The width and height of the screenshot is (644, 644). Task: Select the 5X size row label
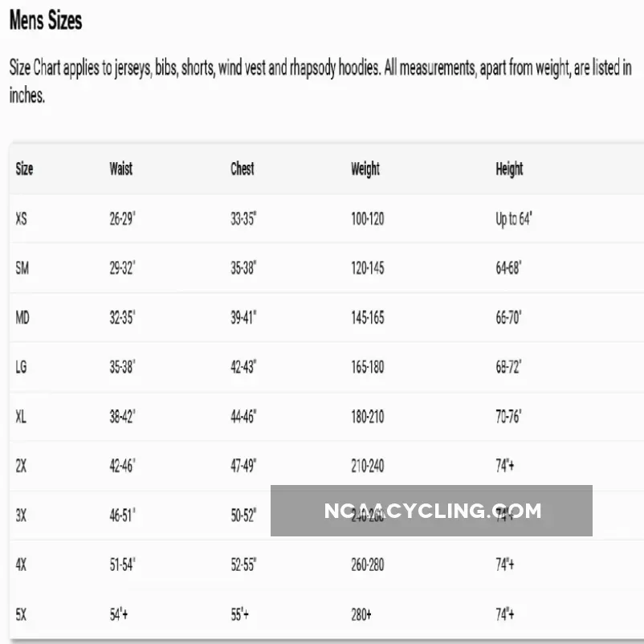22,614
